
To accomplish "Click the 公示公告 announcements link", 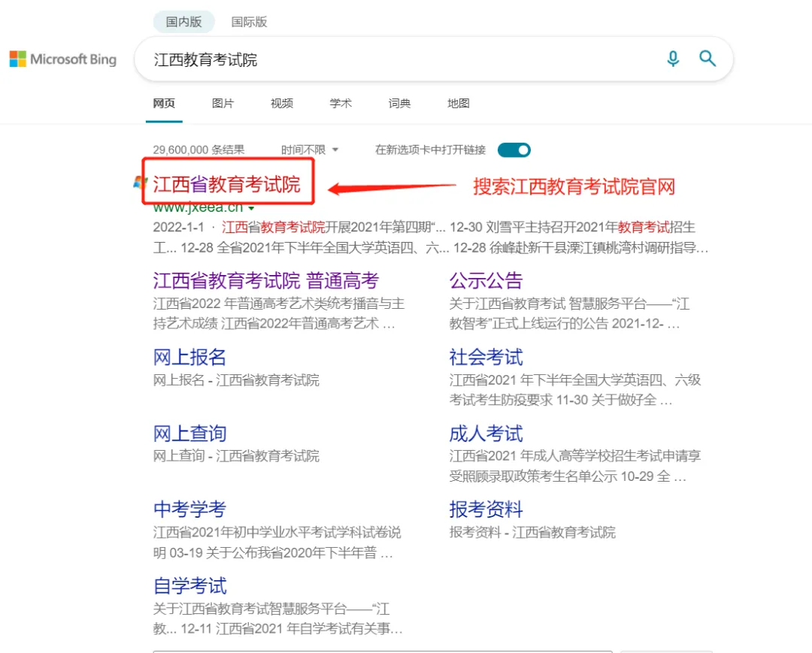I will [x=486, y=281].
